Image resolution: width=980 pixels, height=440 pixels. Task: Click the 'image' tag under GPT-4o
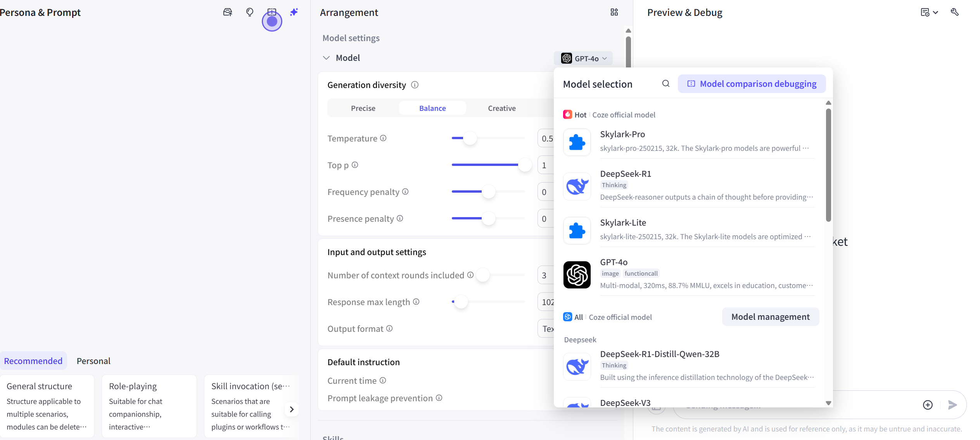[610, 273]
